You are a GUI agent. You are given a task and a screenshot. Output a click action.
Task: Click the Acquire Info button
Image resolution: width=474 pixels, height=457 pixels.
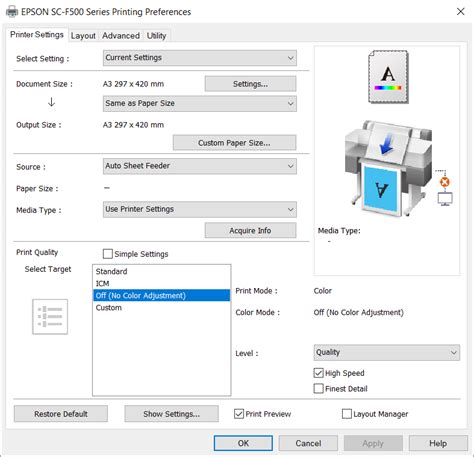[250, 230]
